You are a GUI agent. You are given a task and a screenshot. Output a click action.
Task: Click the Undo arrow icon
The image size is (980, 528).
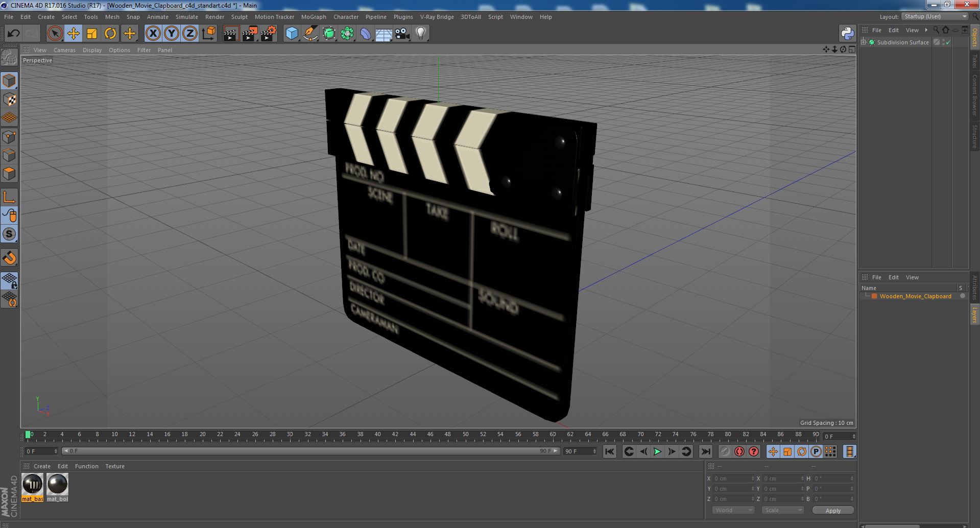[x=13, y=34]
